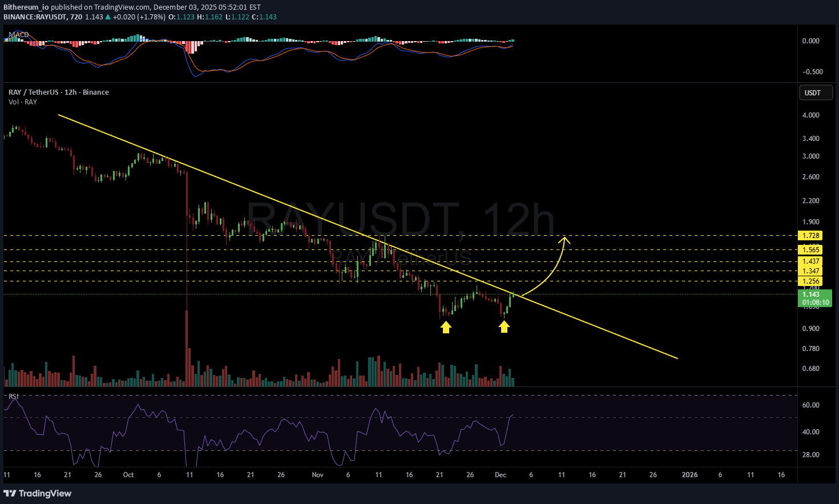Expand the RSI indicator legend

13,396
